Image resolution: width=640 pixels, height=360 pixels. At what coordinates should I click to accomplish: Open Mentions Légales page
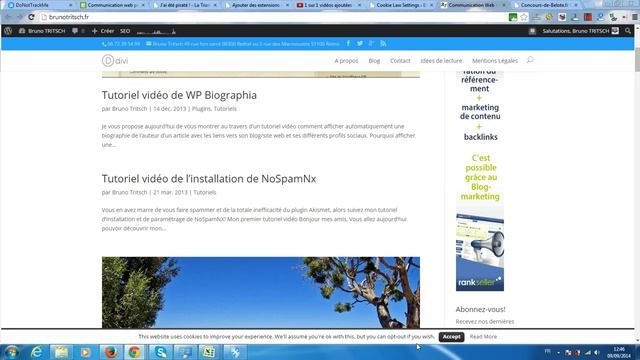pos(495,60)
